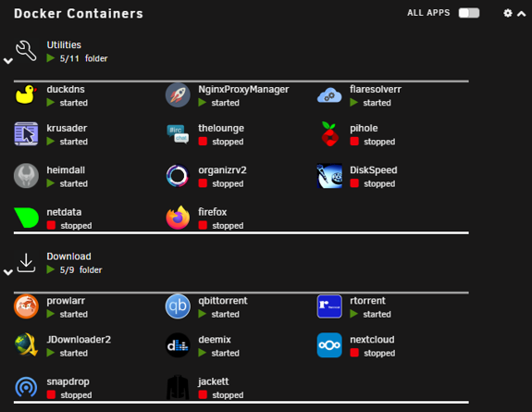Click the organizrv2 ring icon

178,176
